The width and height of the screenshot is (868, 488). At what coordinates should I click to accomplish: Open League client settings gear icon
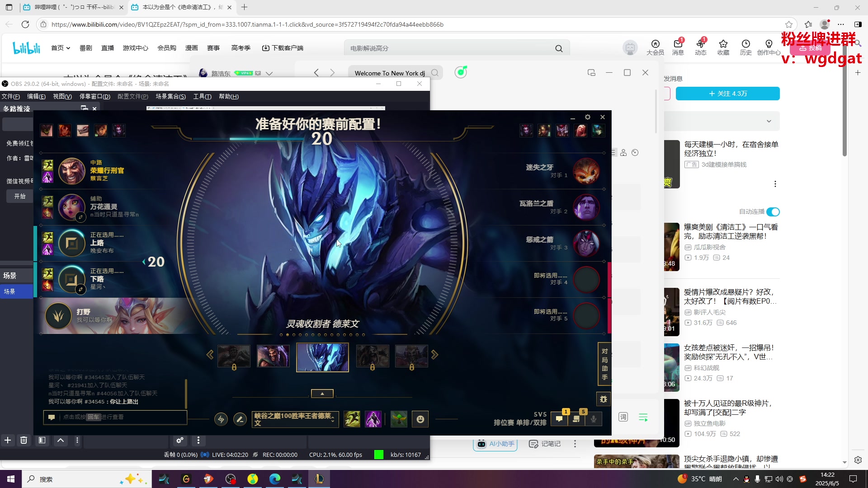(588, 117)
